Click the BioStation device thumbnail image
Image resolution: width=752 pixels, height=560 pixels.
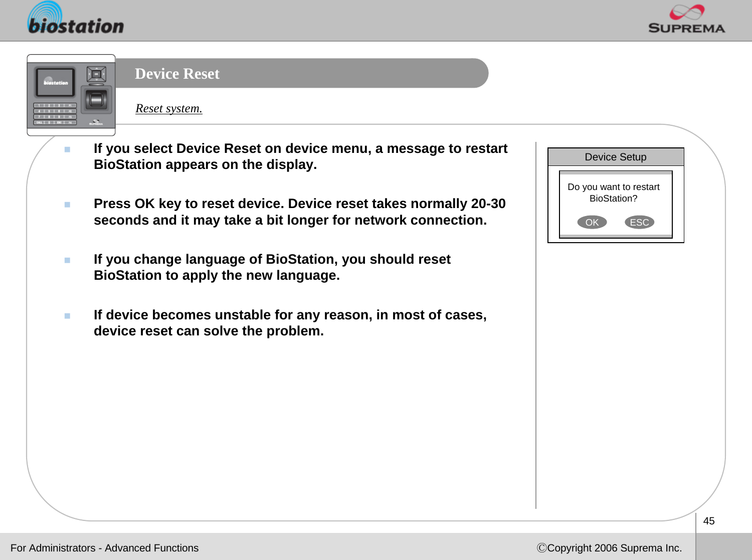point(71,95)
